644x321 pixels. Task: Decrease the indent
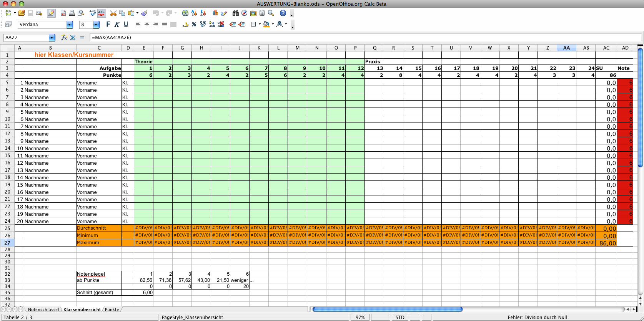233,24
